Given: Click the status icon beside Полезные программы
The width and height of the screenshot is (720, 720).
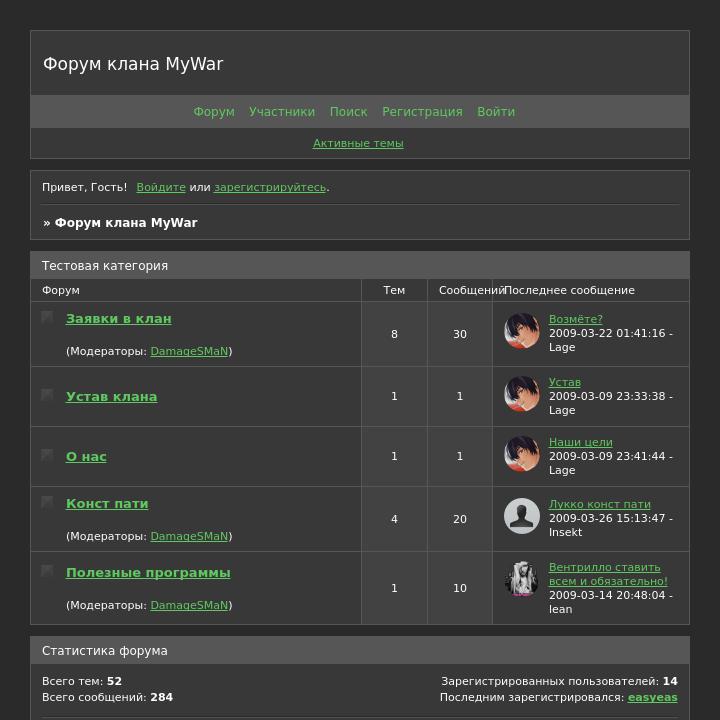Looking at the screenshot, I should point(47,571).
